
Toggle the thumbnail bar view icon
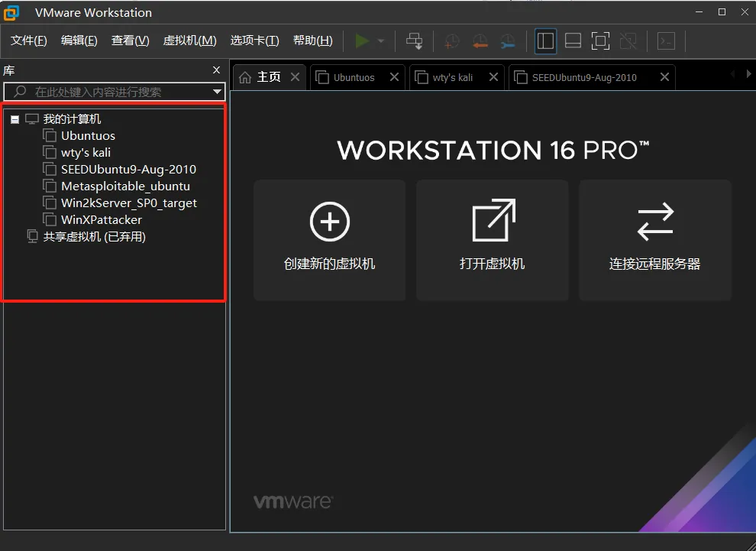(x=573, y=41)
